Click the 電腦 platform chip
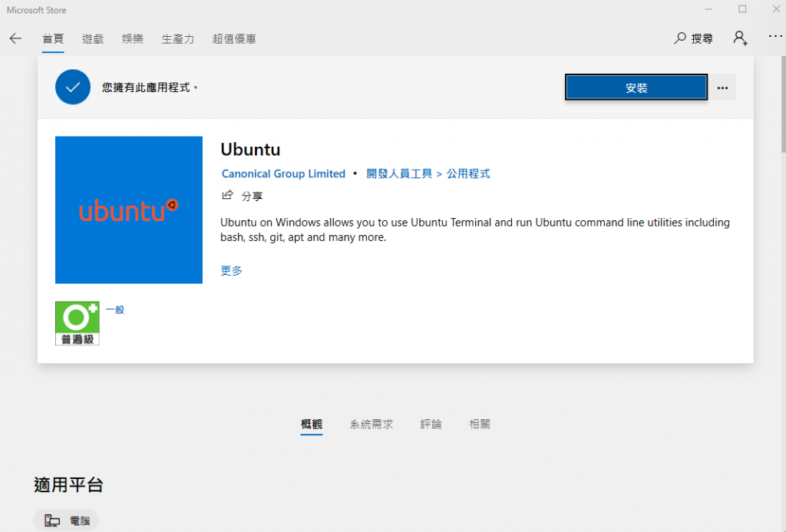The height and width of the screenshot is (532, 786). (x=66, y=520)
